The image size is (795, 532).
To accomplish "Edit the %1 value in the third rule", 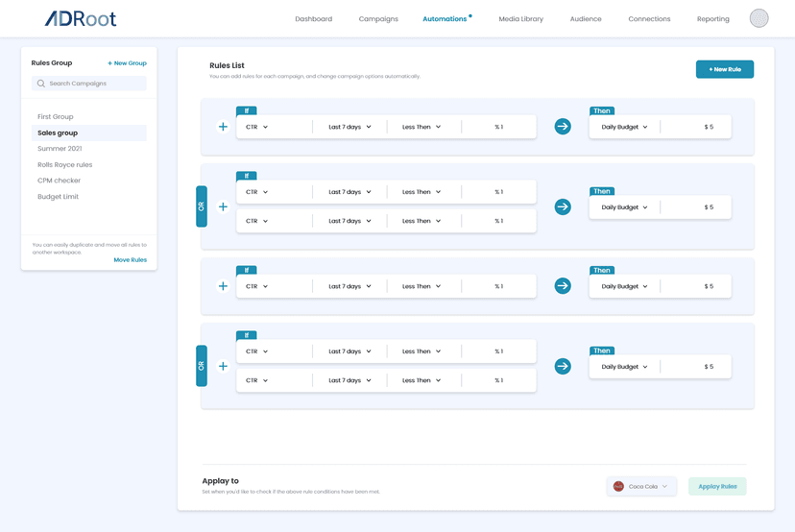I will pos(499,286).
